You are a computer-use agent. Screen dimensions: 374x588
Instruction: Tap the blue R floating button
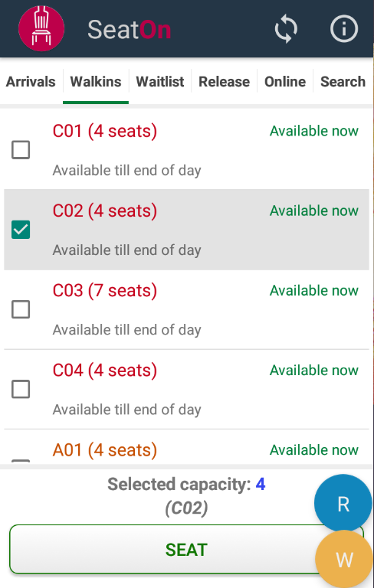point(343,504)
